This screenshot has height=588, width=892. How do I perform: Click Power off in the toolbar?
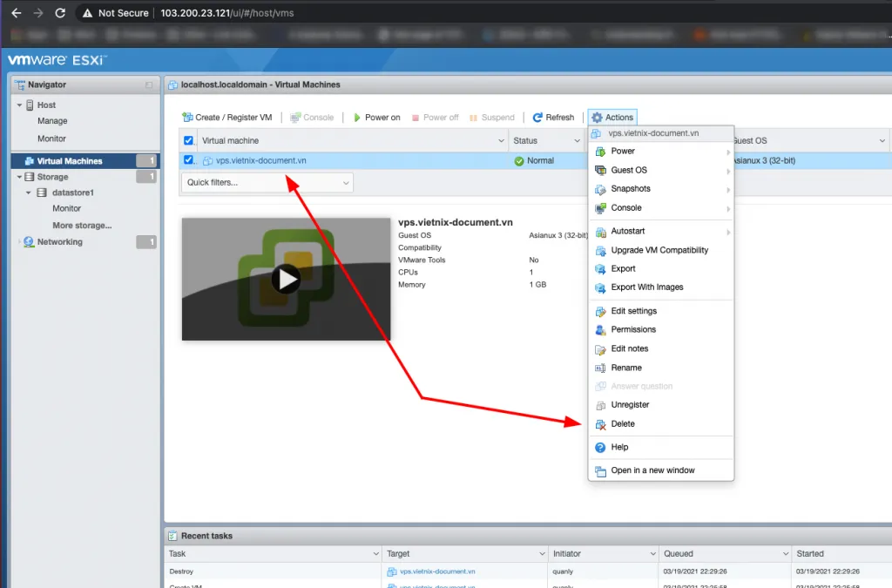(436, 117)
